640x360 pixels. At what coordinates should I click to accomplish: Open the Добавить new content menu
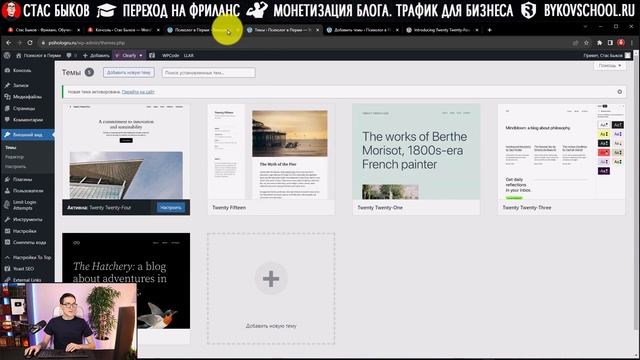click(96, 56)
